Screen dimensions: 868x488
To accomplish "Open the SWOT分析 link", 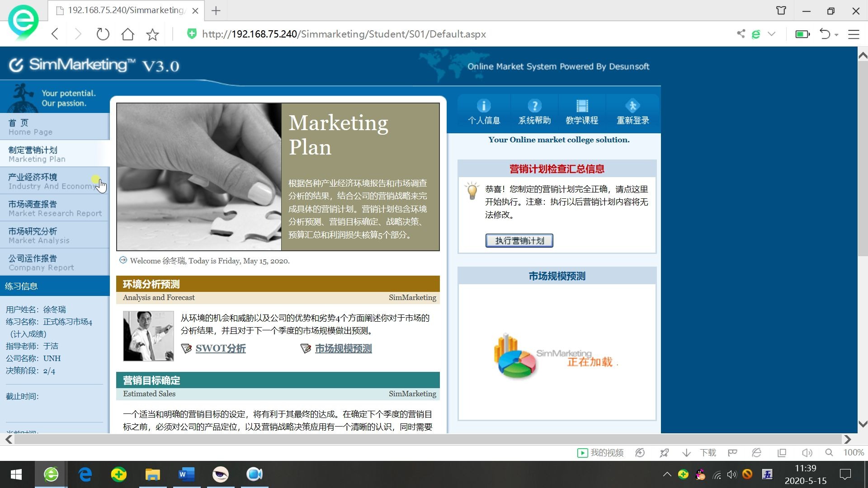I will [220, 348].
